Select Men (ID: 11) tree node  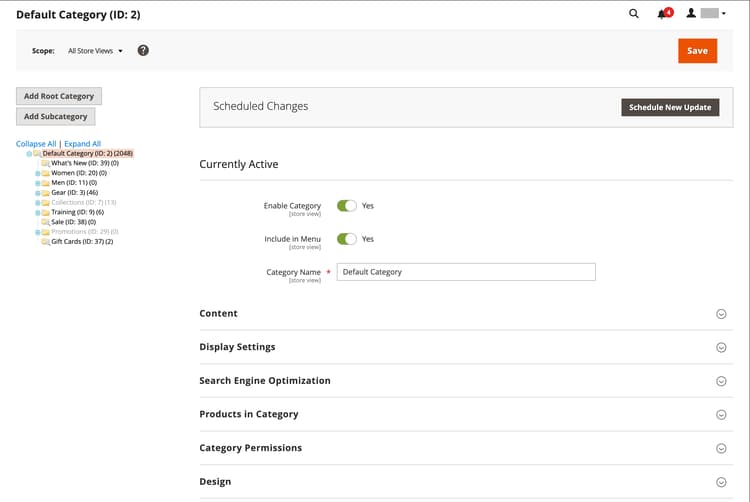point(74,183)
